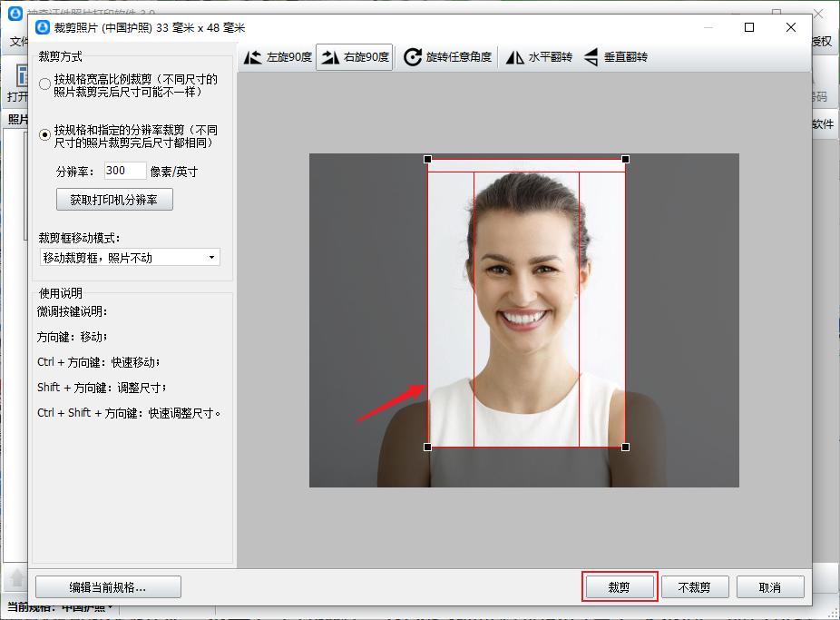The image size is (840, 620).
Task: Select crop by specified resolution radio option
Action: point(44,134)
